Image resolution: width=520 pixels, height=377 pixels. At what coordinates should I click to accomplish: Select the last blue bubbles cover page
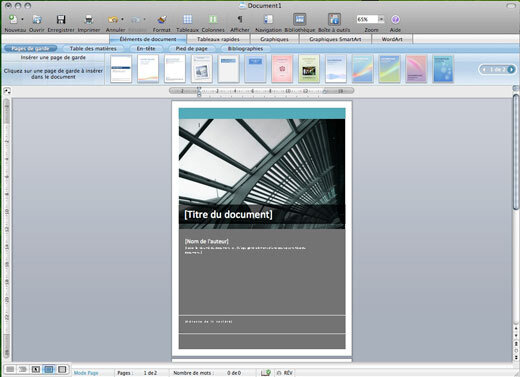[443, 69]
